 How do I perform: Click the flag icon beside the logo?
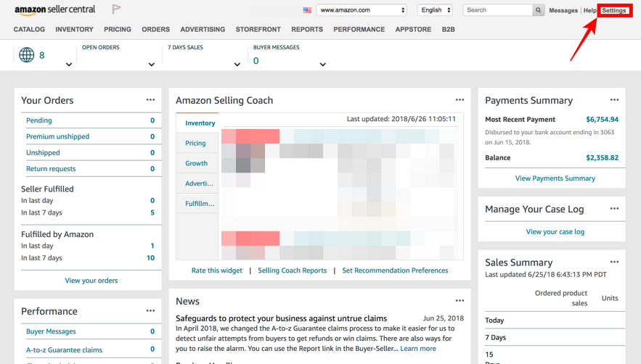(x=116, y=9)
